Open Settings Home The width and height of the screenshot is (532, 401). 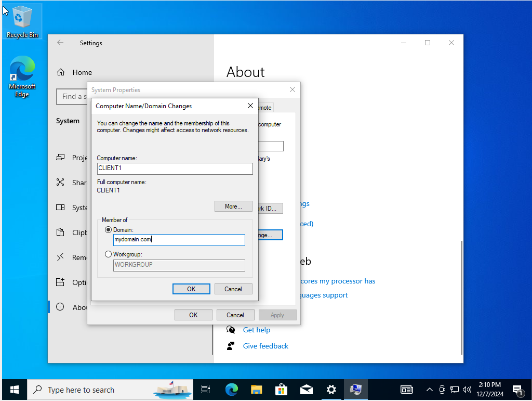point(74,72)
